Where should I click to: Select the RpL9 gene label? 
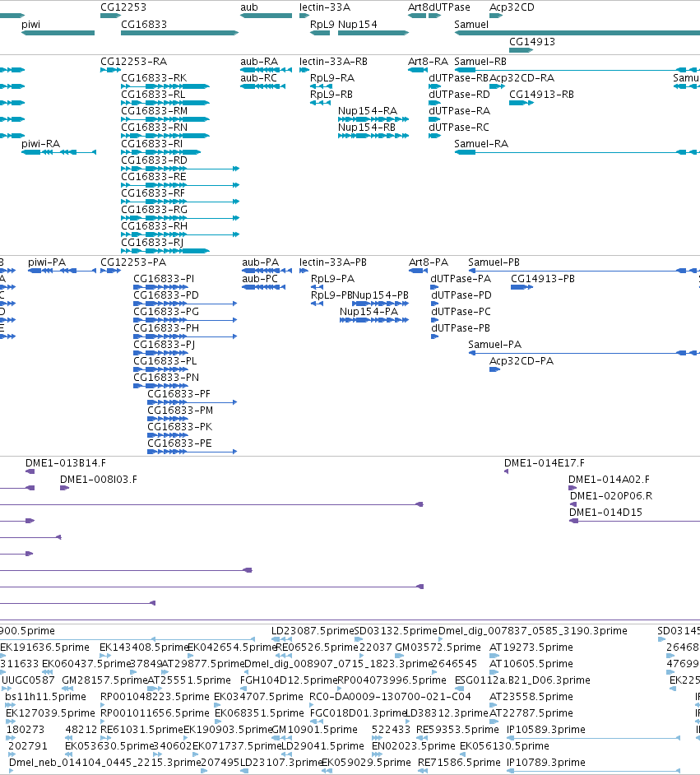pos(322,25)
